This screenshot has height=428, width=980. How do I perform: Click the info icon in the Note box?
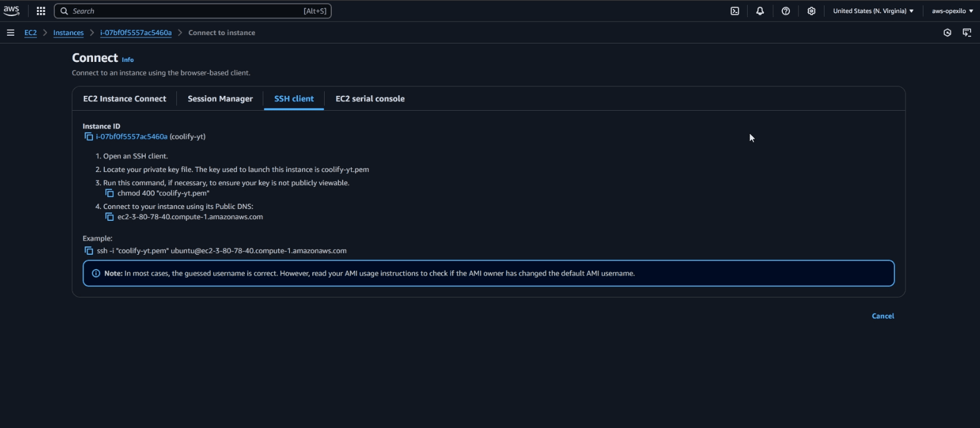point(96,273)
